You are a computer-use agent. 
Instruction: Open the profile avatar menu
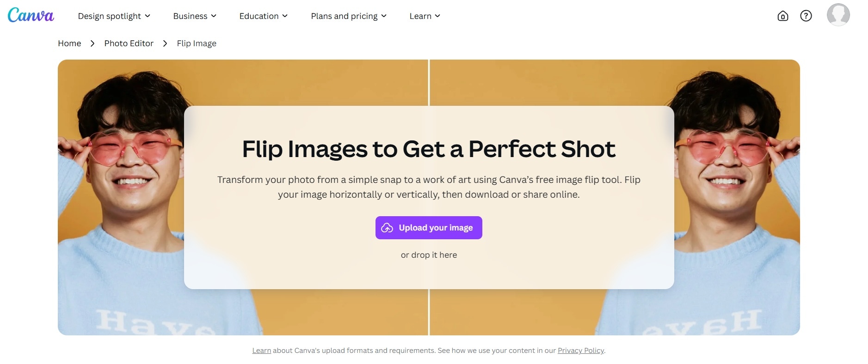pyautogui.click(x=838, y=15)
